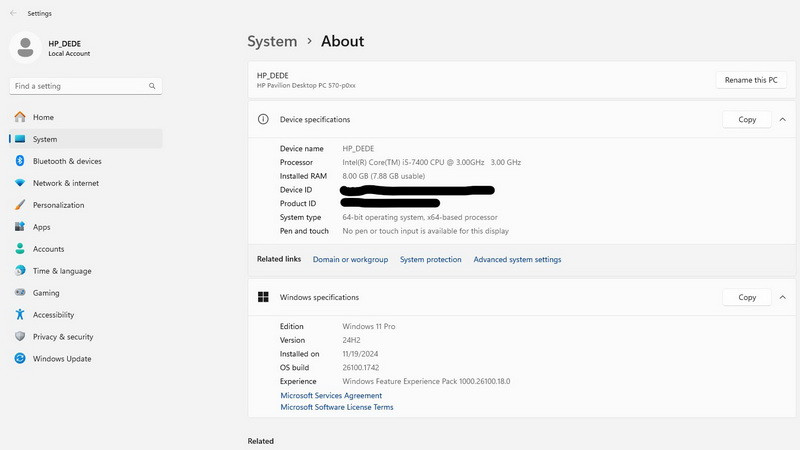
Task: Click the HP_DEDE Local Account name
Action: pyautogui.click(x=69, y=48)
